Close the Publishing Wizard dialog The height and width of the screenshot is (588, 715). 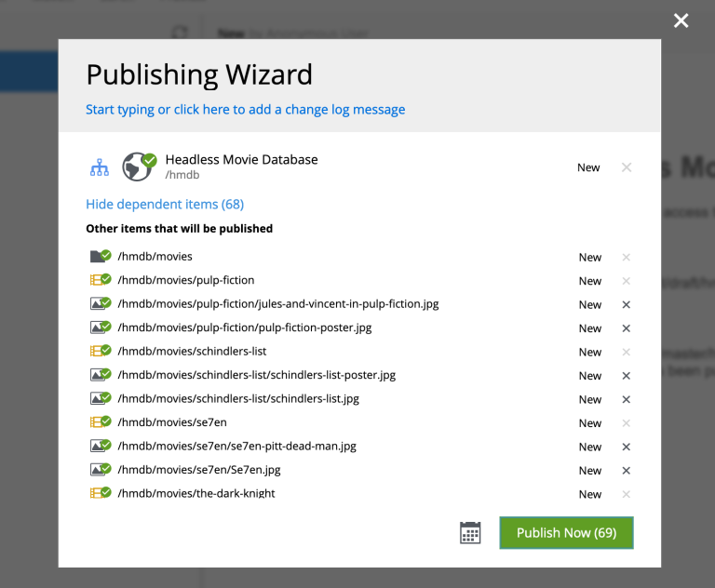click(681, 20)
